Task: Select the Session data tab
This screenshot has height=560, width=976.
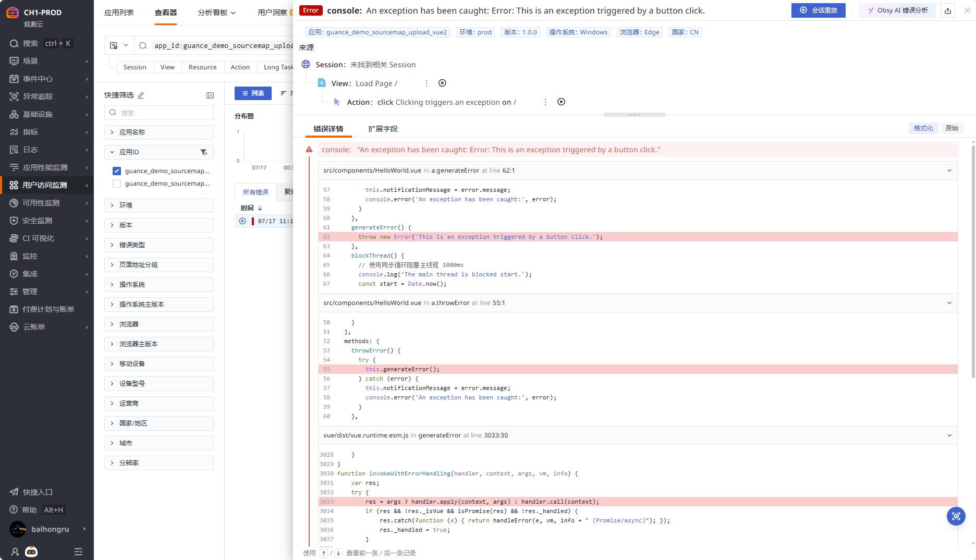Action: click(135, 67)
